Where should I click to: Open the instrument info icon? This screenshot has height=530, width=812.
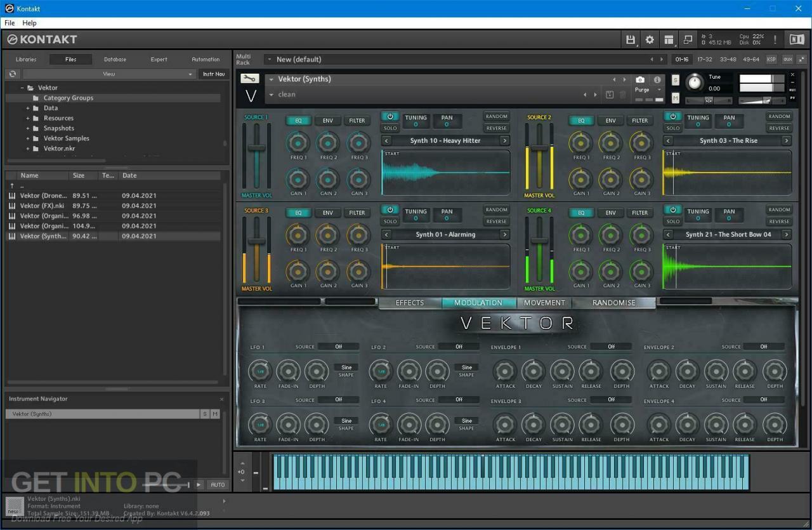(657, 79)
